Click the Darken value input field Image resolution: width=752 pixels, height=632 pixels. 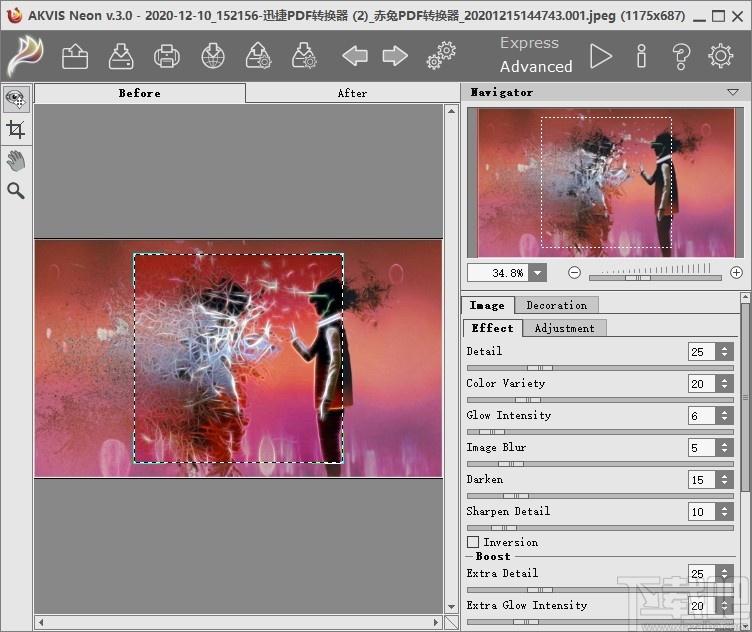pyautogui.click(x=701, y=480)
